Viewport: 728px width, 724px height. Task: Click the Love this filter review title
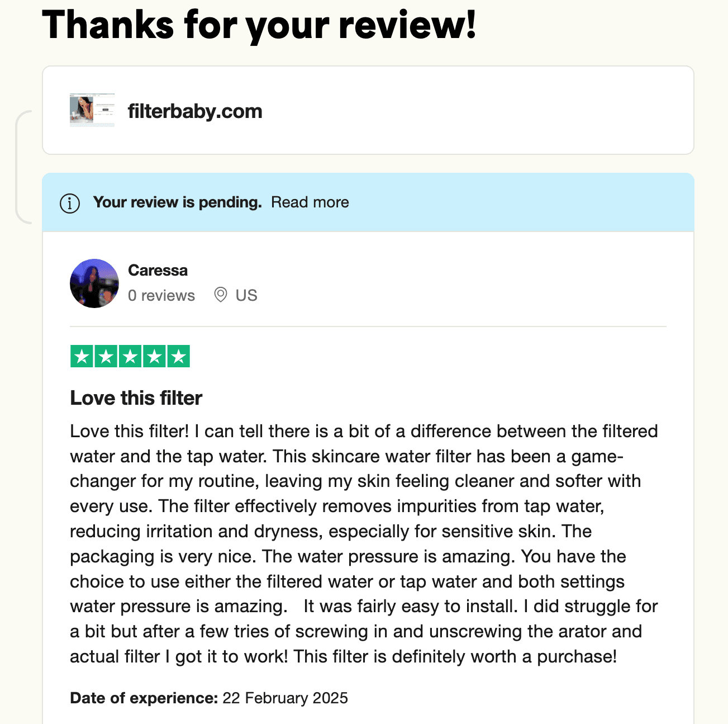point(136,398)
